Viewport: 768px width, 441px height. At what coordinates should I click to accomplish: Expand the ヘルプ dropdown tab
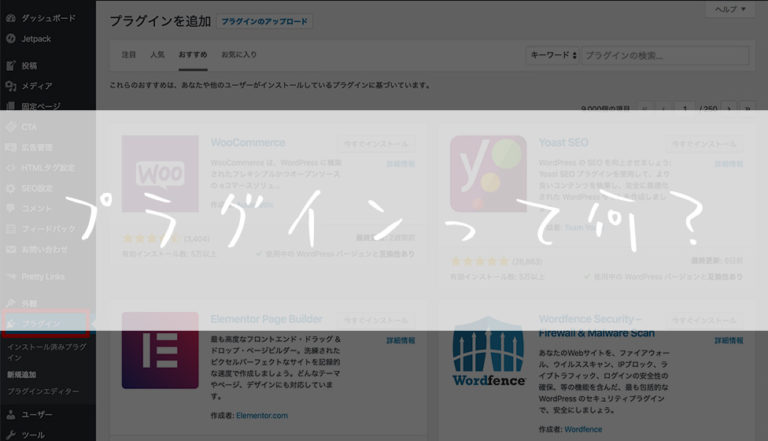[x=730, y=9]
